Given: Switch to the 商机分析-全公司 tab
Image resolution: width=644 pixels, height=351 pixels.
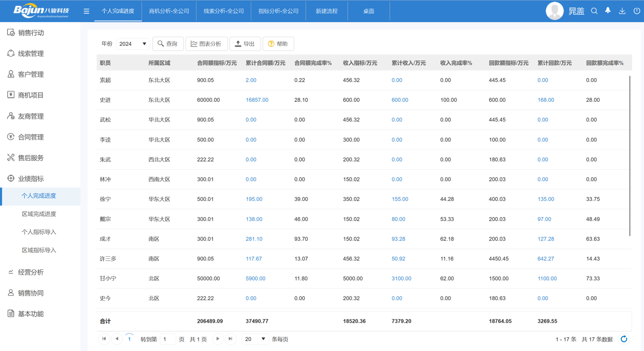Looking at the screenshot, I should 170,10.
